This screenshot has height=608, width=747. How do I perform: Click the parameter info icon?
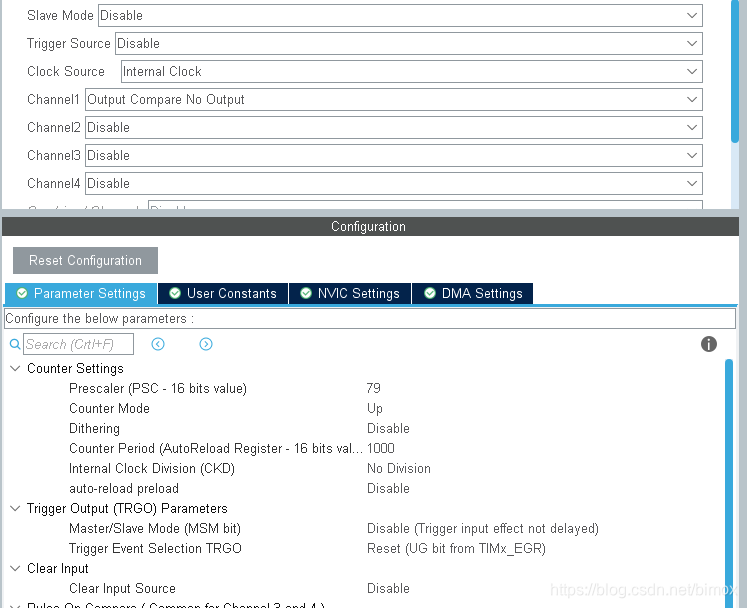click(708, 344)
